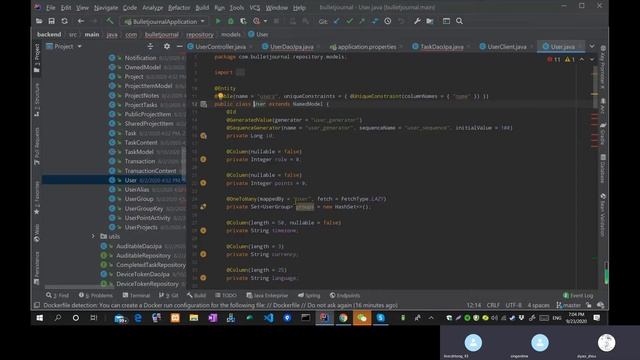Select DeviceTokenDaoJpa in project tree

pyautogui.click(x=143, y=274)
